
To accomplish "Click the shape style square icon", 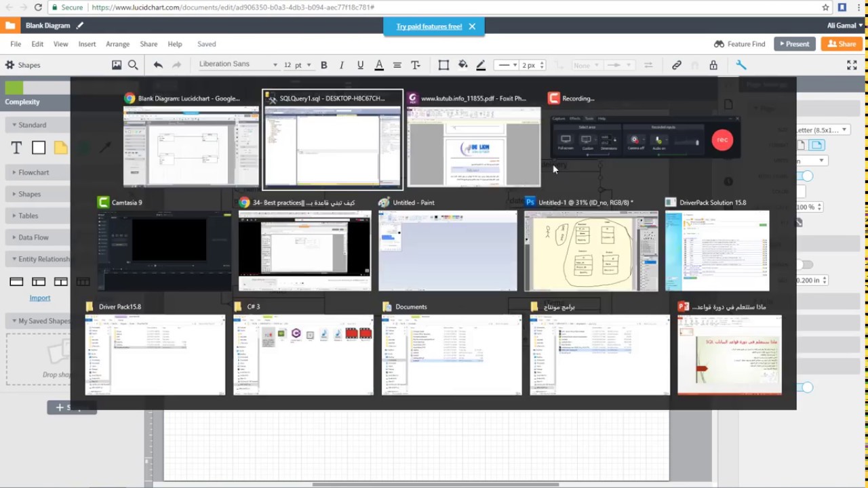I will coord(443,65).
